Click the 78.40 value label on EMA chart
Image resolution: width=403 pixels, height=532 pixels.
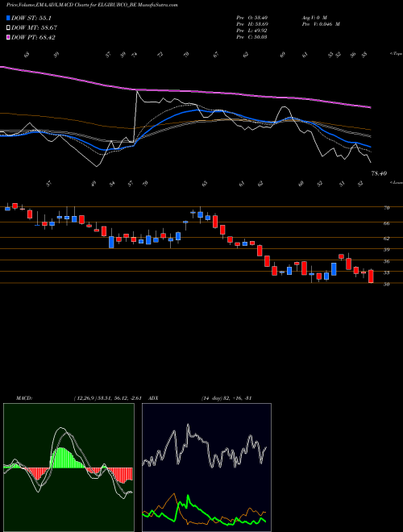point(379,173)
